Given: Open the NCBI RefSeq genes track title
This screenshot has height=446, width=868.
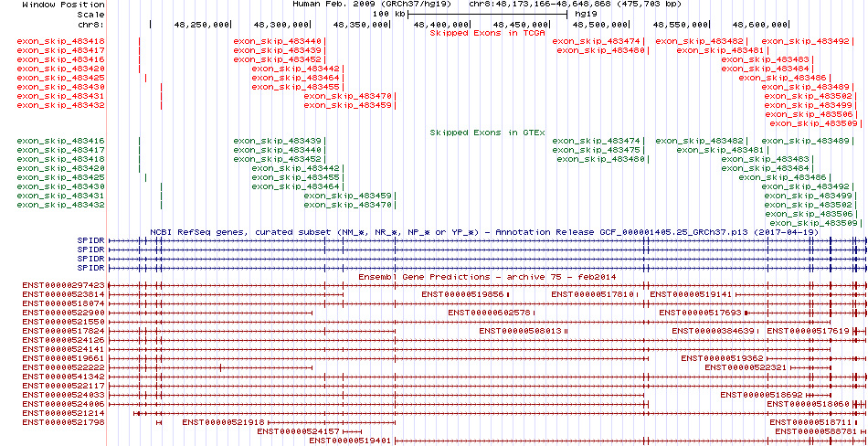Looking at the screenshot, I should click(488, 232).
